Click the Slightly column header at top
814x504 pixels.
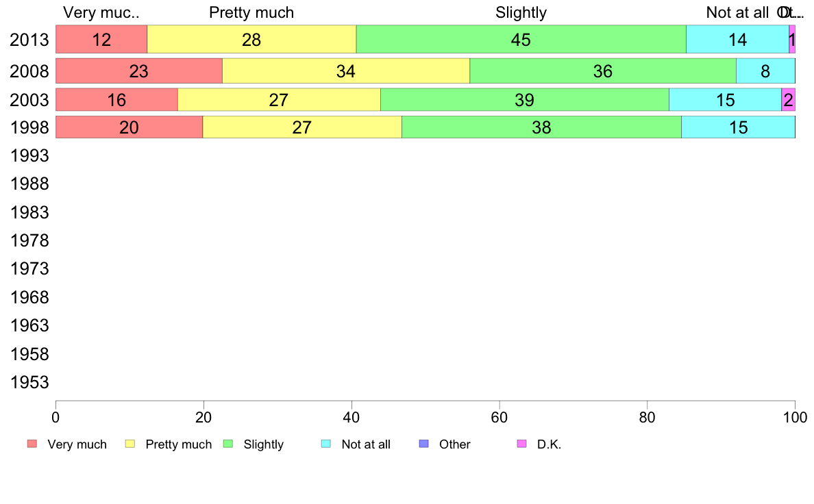tap(521, 12)
